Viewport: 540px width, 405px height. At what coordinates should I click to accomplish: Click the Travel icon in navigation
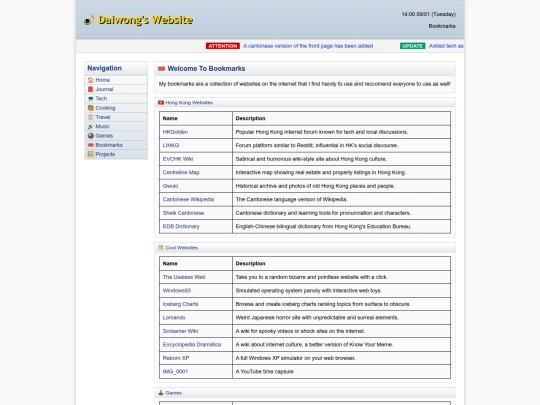tap(91, 117)
